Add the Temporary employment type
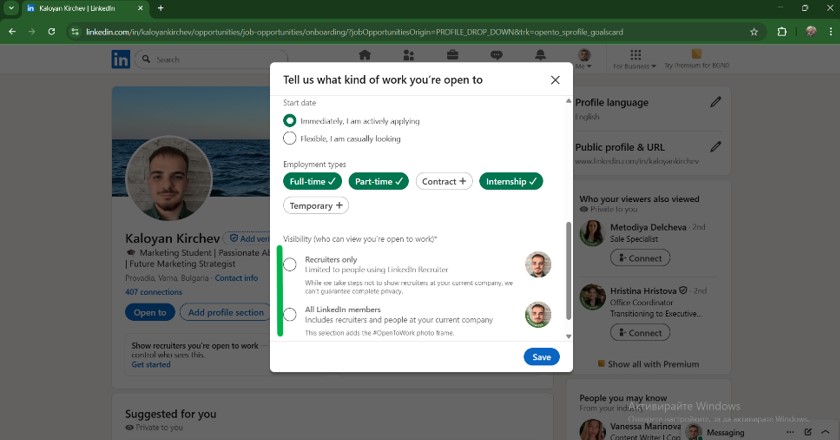Image resolution: width=840 pixels, height=440 pixels. [x=316, y=205]
